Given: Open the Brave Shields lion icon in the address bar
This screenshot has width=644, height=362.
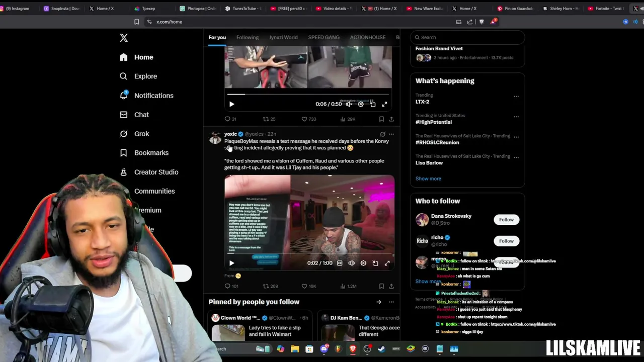Looking at the screenshot, I should pos(481,22).
